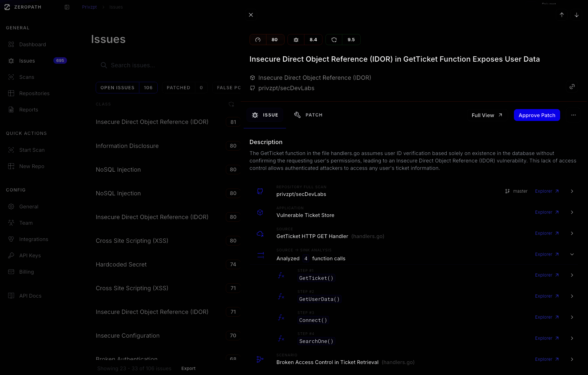Screen dimensions: 588x375
Task: Expand the GetTicket() step row chevron
Action: coord(572,275)
